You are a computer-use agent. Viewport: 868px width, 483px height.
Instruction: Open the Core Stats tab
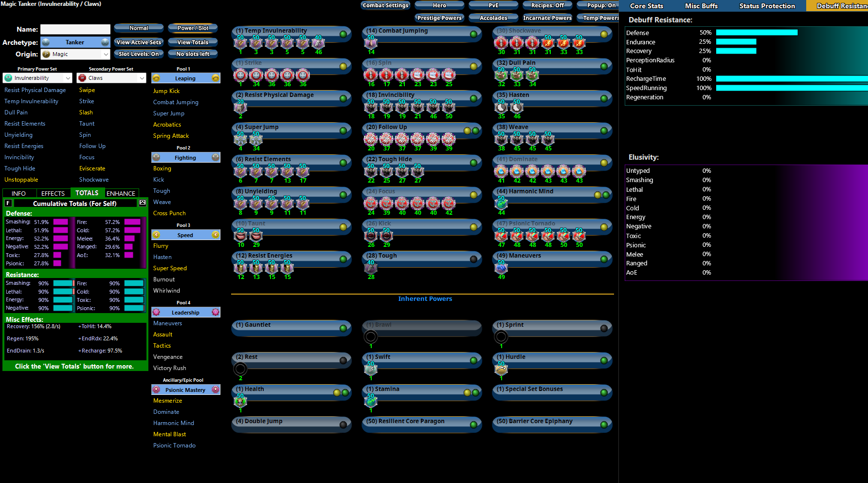[x=646, y=6]
